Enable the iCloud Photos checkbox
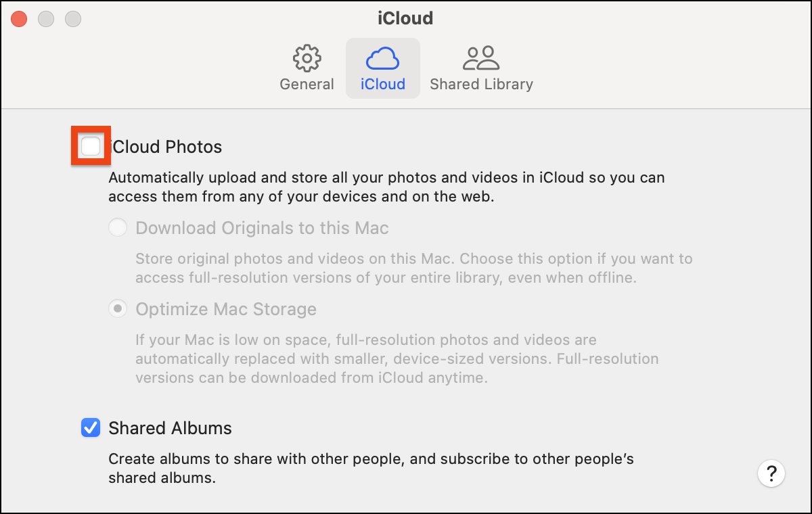Image resolution: width=812 pixels, height=514 pixels. tap(91, 146)
